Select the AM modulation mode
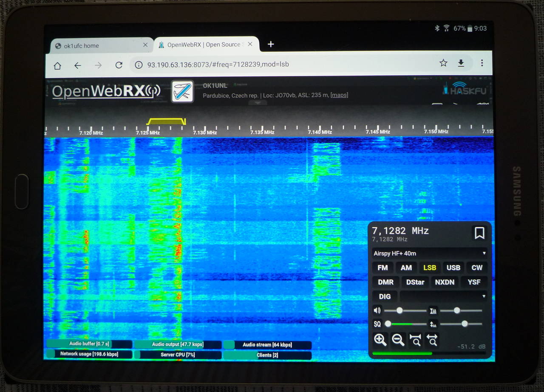Viewport: 544px width, 392px height. [406, 268]
